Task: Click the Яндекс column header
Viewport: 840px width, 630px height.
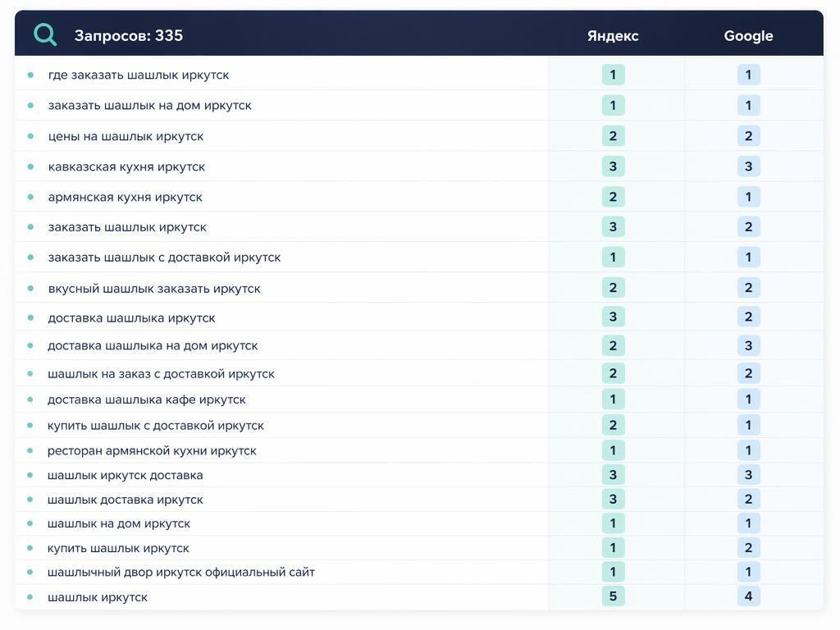Action: tap(612, 36)
